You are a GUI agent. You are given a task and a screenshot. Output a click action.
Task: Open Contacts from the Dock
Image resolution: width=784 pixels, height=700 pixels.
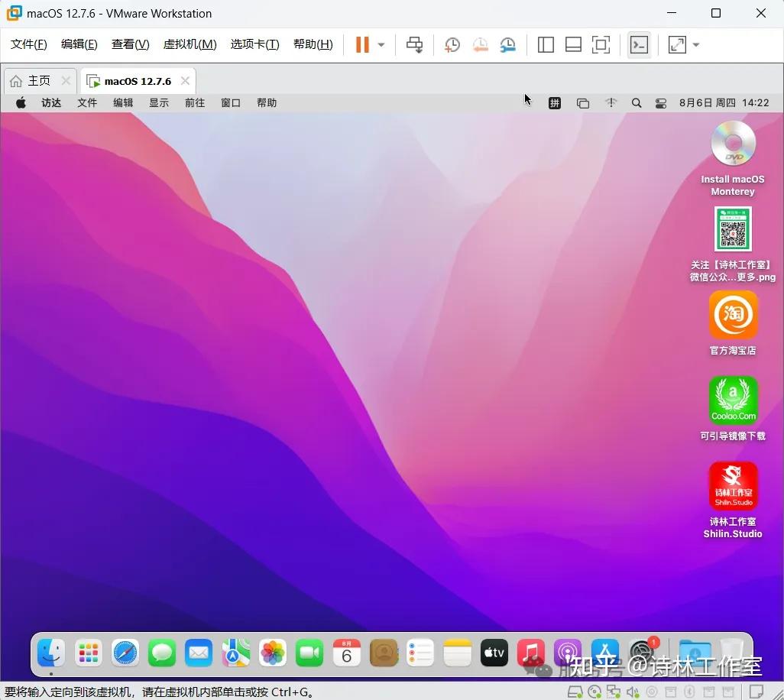[384, 653]
